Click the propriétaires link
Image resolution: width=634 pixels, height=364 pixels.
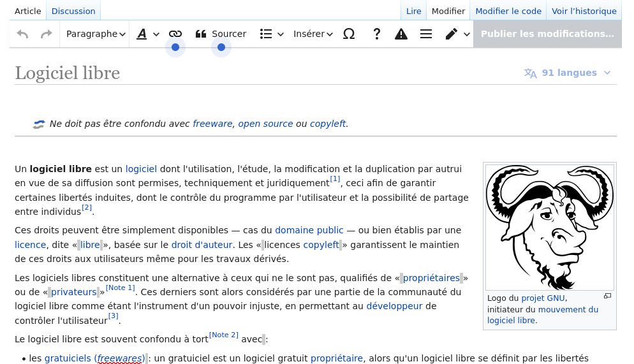pos(431,278)
